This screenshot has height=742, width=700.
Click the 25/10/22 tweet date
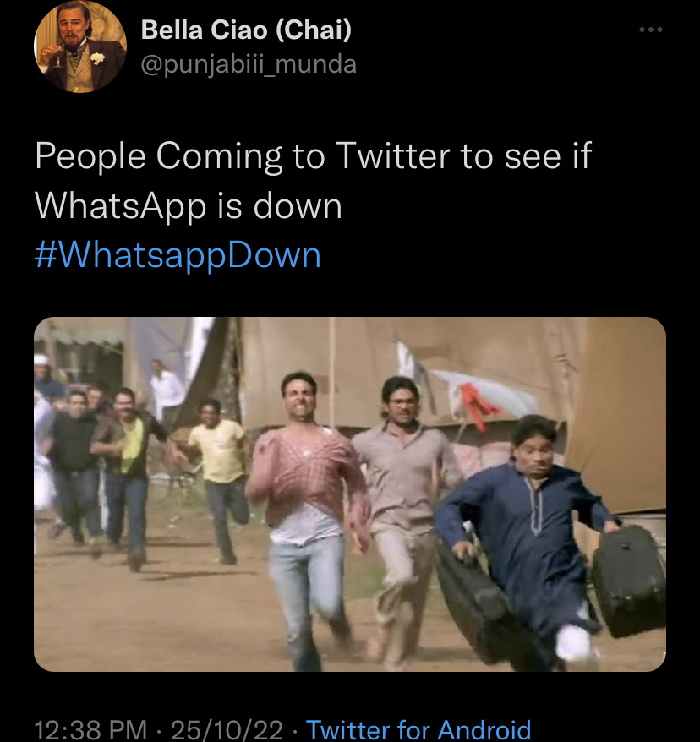point(227,728)
